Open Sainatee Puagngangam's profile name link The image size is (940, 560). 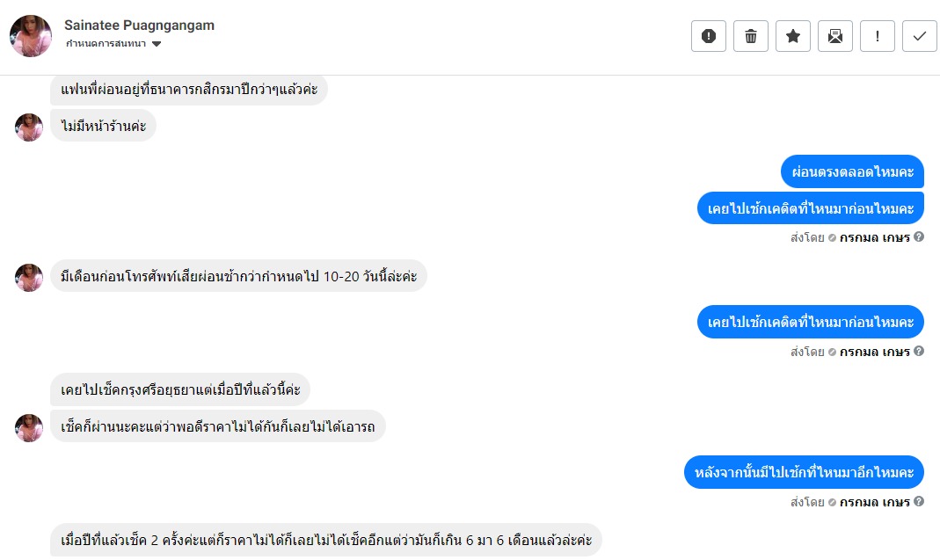pos(139,25)
